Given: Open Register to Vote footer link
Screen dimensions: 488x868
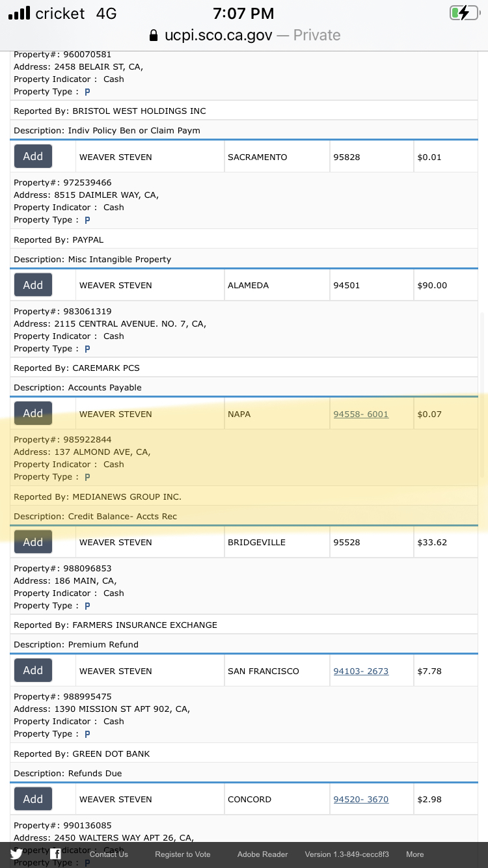Looking at the screenshot, I should 183,854.
